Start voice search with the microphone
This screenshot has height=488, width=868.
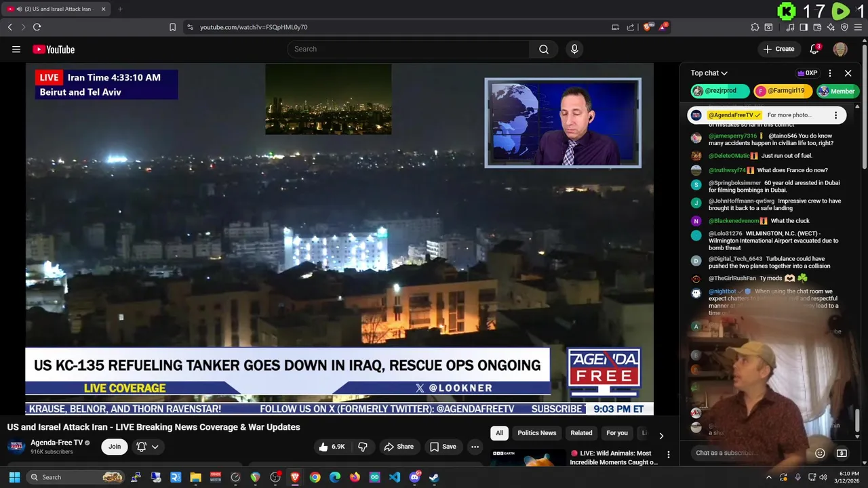(574, 49)
